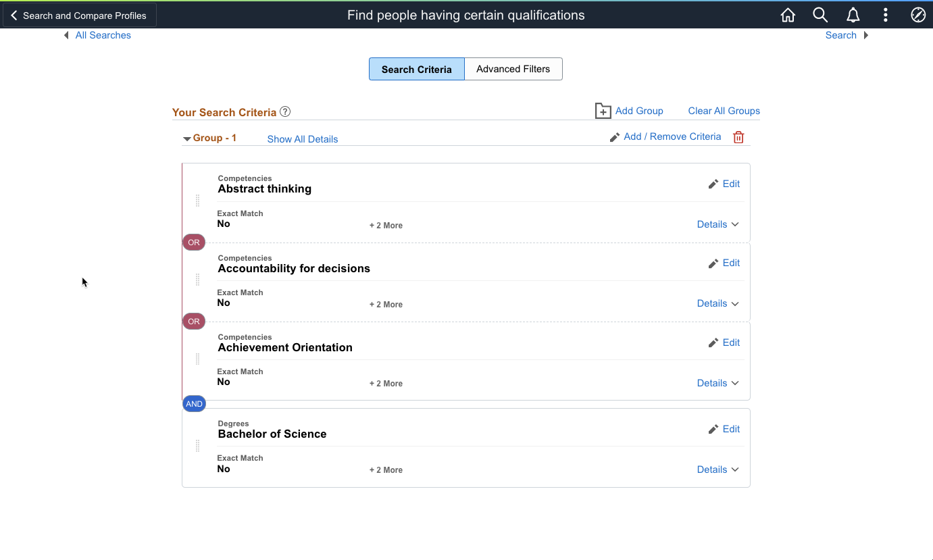Go back to Search and Compare Profiles
This screenshot has height=560, width=933.
[79, 15]
